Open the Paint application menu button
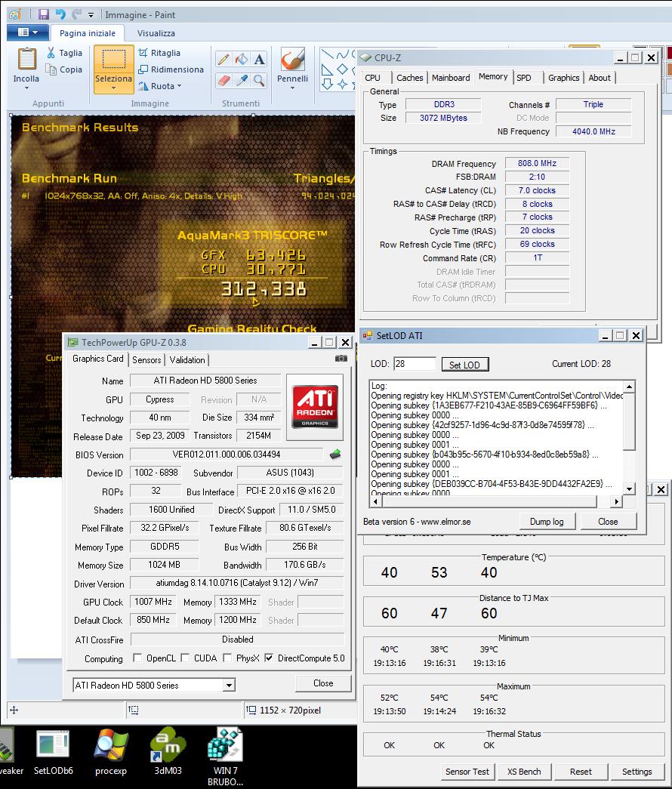 tap(28, 32)
